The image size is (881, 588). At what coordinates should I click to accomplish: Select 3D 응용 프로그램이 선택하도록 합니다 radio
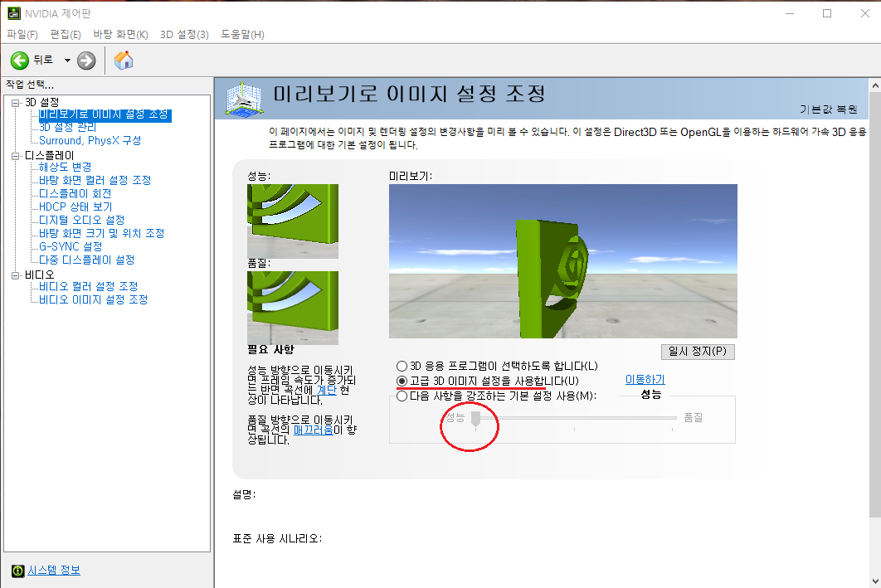(402, 367)
